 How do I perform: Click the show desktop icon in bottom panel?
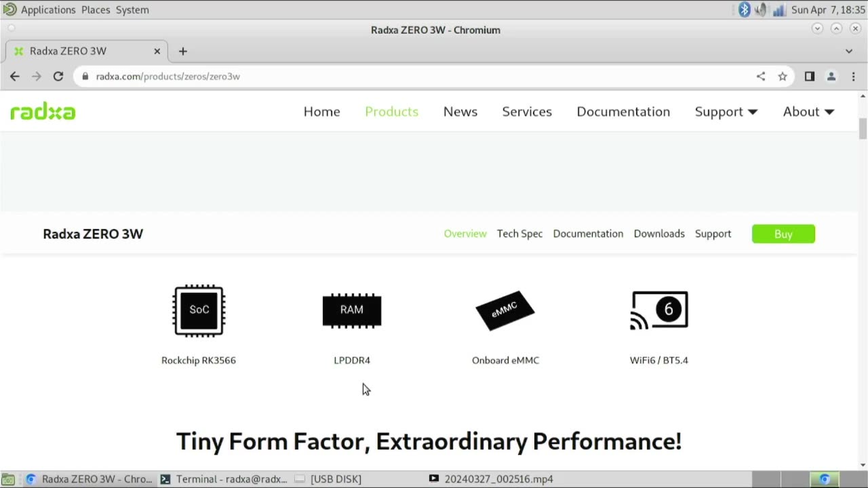[x=7, y=479]
